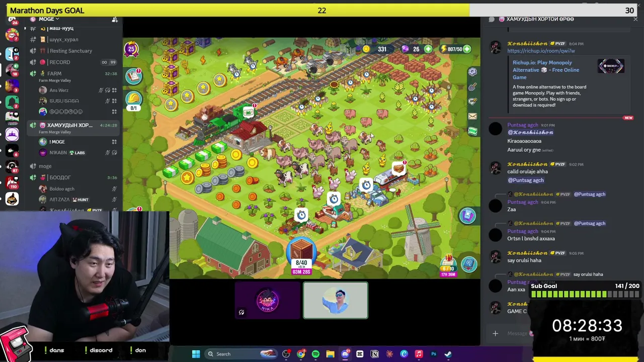Tap the 8/40 wooden crate spawner
The height and width of the screenshot is (362, 644).
coord(301,255)
